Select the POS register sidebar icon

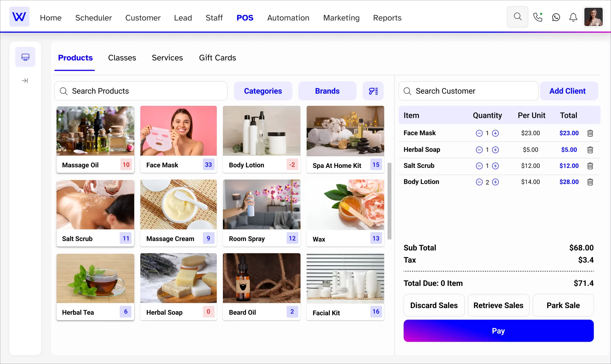click(25, 57)
